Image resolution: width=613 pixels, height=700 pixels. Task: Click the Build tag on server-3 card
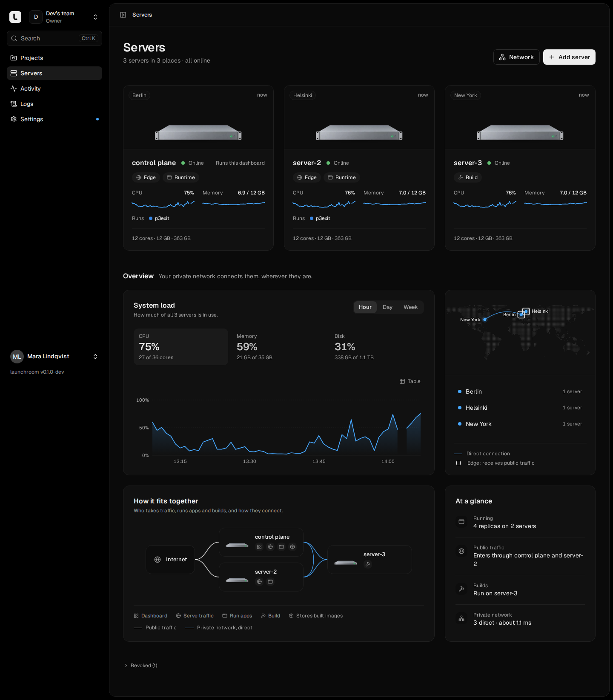tap(468, 177)
